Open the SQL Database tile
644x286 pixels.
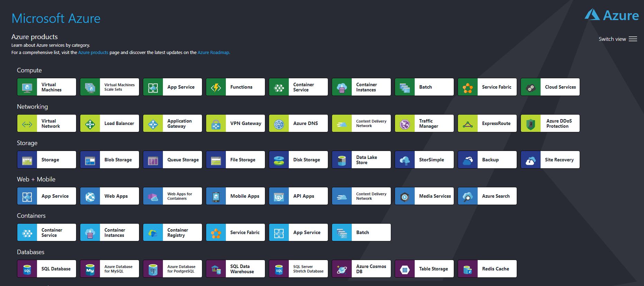click(47, 269)
